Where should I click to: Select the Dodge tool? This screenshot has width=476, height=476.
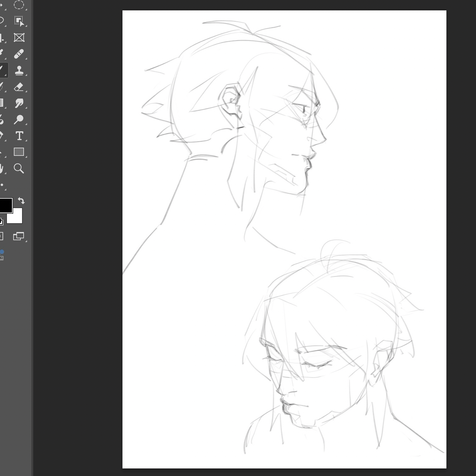tap(19, 119)
